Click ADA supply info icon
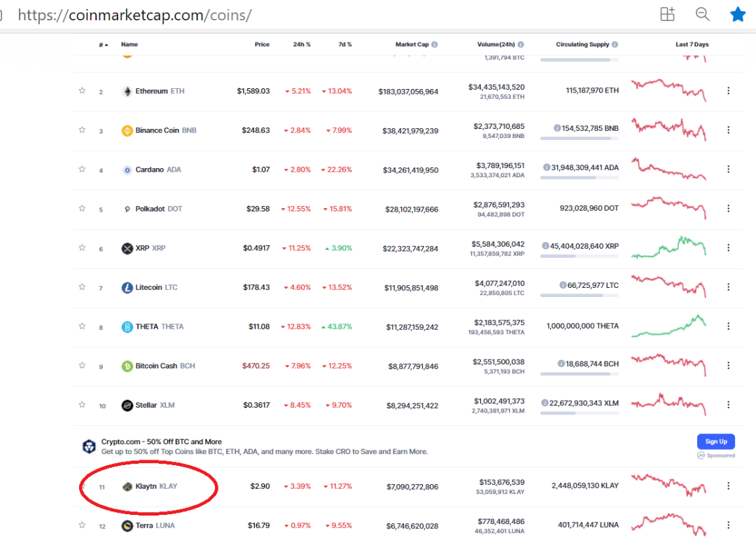This screenshot has height=545, width=756. pos(546,167)
